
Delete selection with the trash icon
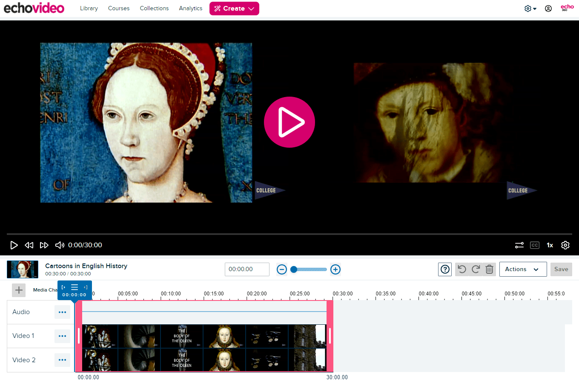tap(490, 269)
